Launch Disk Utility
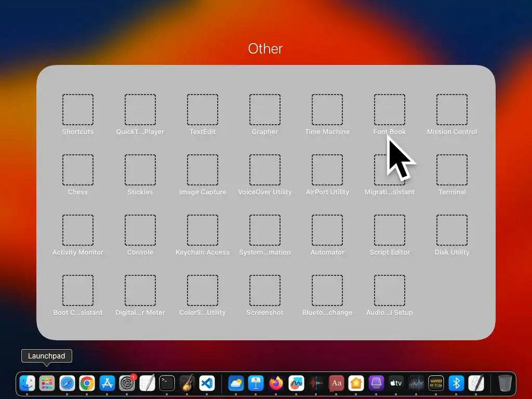 [x=452, y=230]
